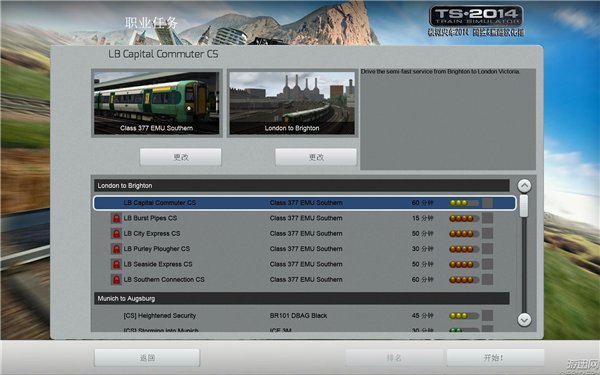Click the scenario list scrollbar handle

[524, 206]
